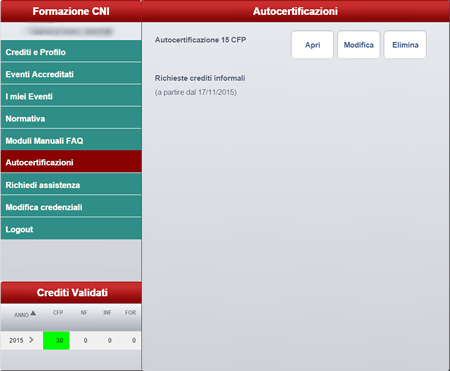
Task: Sort by ANNO ascending arrow icon
Action: [x=33, y=313]
